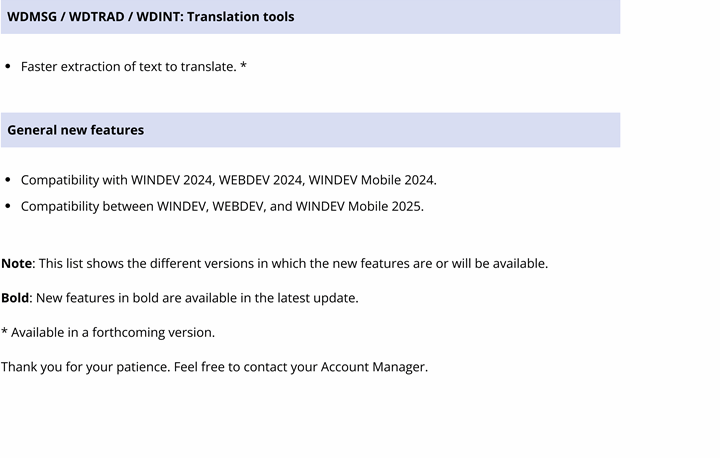Click the WINDEV 2024 compatibility bullet
Viewport: 720px width, 458px height.
click(x=229, y=180)
